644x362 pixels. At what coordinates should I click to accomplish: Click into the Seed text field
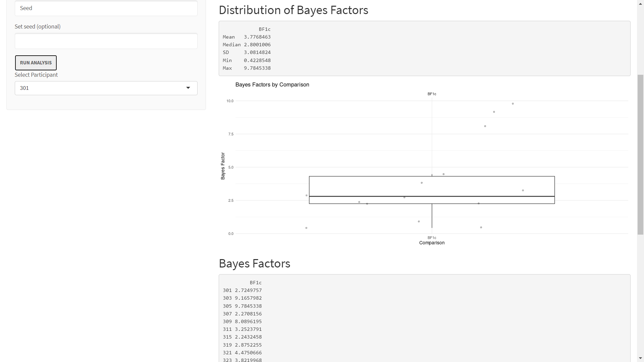106,8
